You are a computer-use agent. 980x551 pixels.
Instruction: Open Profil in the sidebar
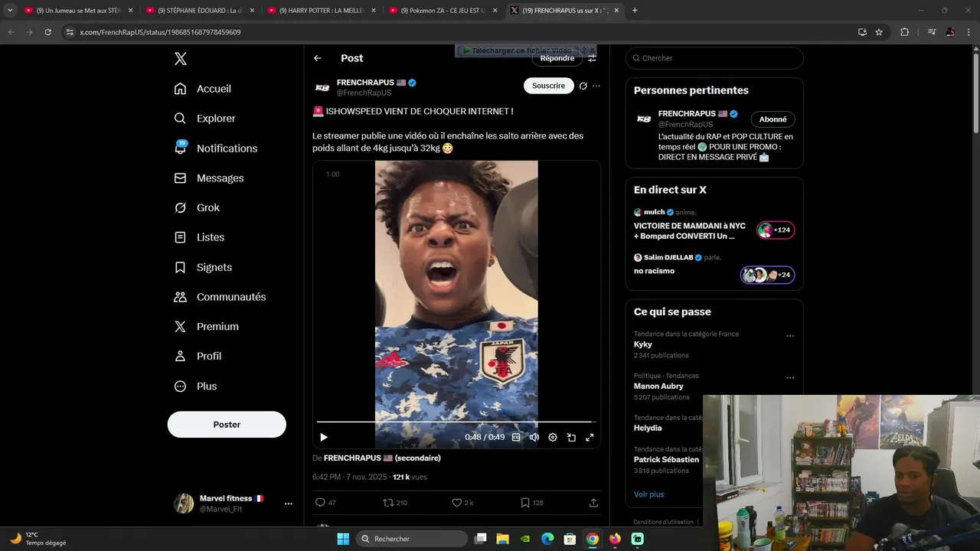coord(198,356)
